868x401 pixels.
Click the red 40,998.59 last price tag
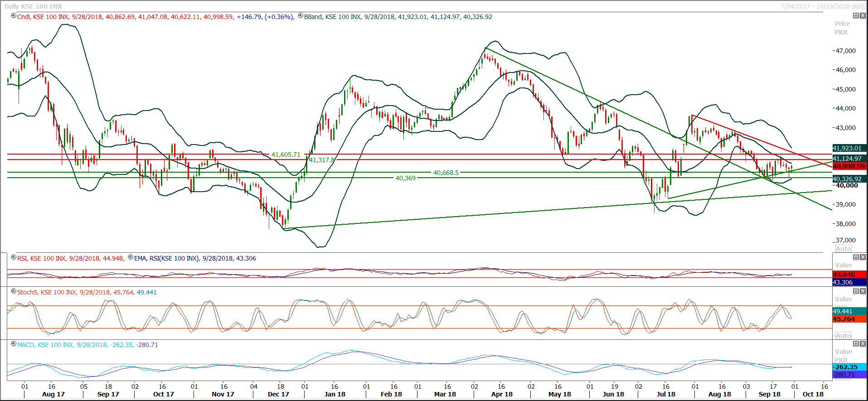coord(849,166)
